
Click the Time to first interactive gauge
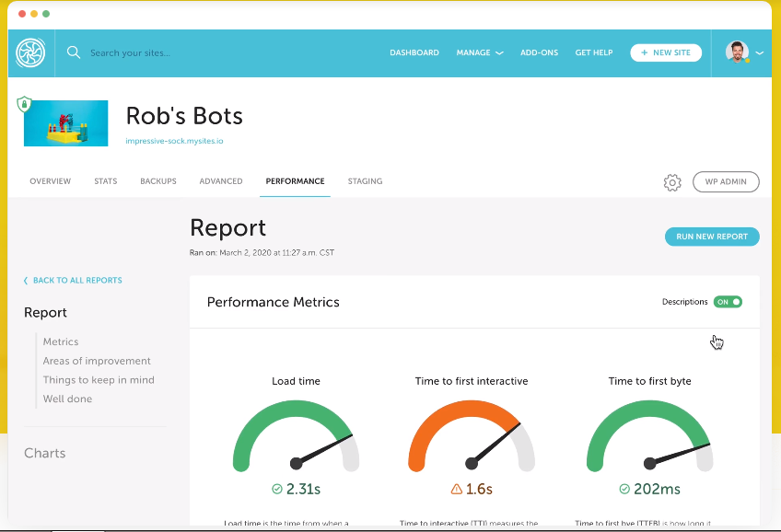[x=472, y=436]
